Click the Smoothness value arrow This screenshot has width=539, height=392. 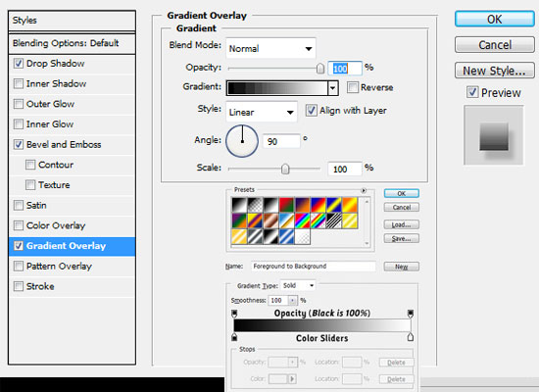(293, 301)
